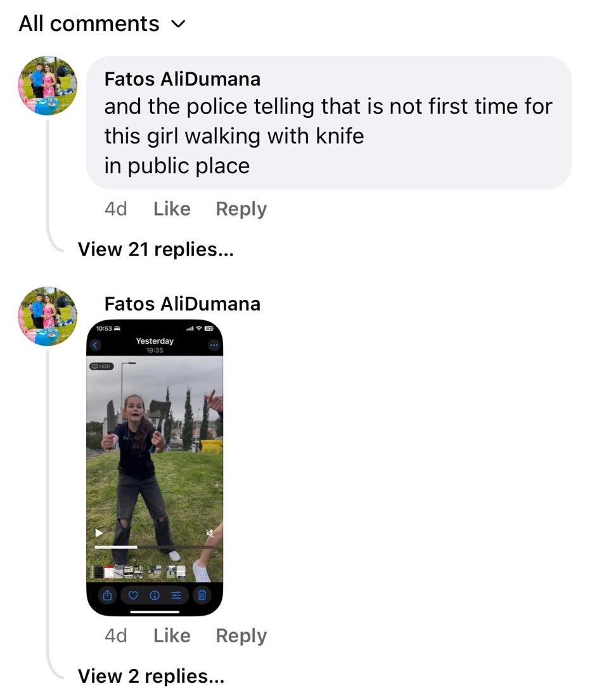
Task: Tap the back chevron in the photo viewer
Action: [96, 346]
